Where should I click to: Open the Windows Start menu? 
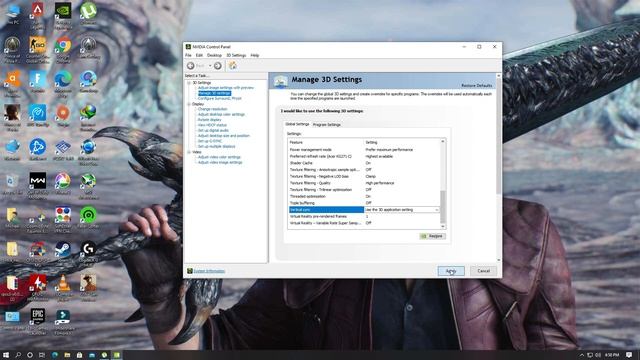point(6,355)
